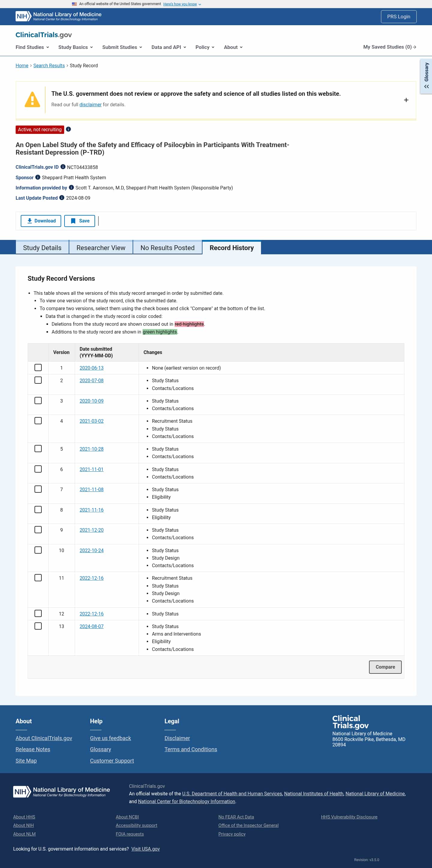
Task: Open the Find Studies dropdown menu
Action: (x=32, y=47)
